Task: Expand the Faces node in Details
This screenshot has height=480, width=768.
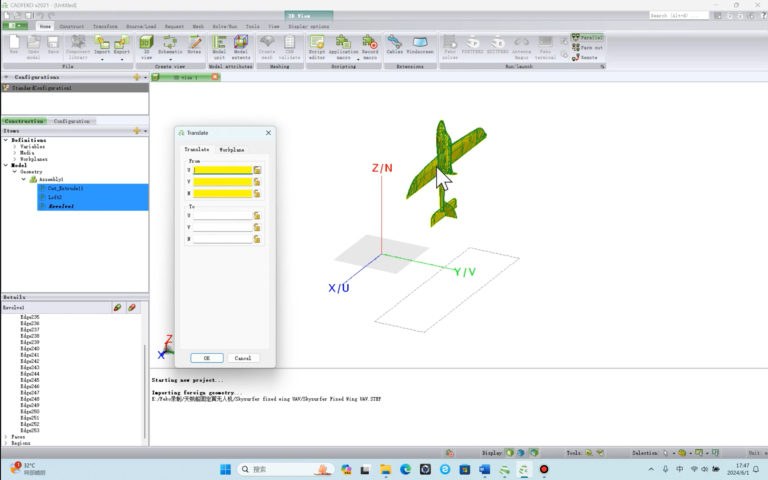Action: click(x=6, y=437)
